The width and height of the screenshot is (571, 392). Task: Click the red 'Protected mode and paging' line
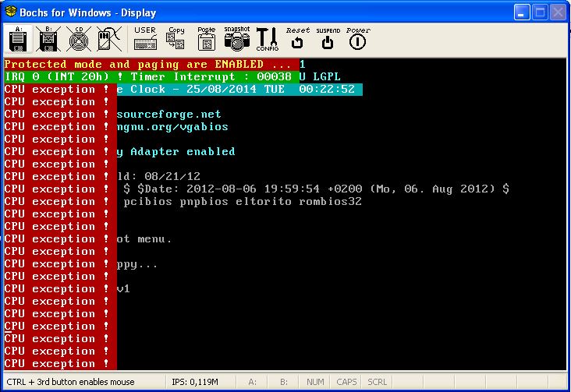click(x=148, y=64)
